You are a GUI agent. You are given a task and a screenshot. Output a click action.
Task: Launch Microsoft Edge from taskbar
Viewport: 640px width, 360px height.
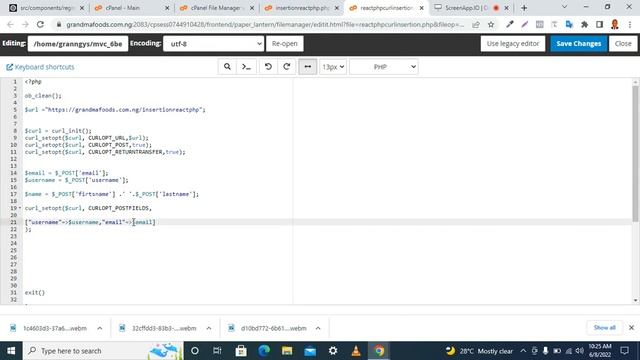coord(264,351)
